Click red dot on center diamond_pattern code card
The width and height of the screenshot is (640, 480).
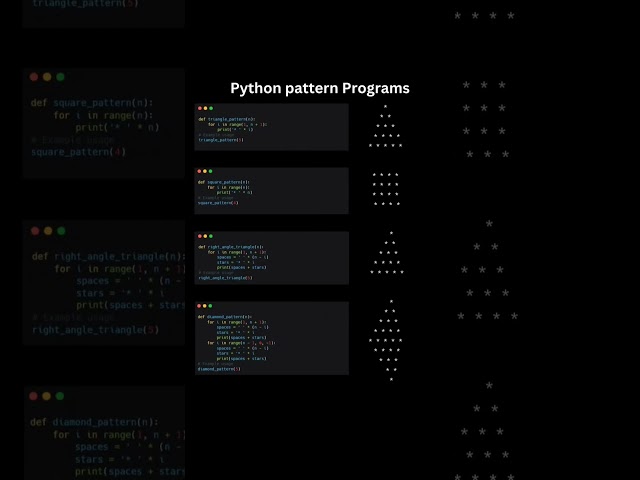[199, 306]
